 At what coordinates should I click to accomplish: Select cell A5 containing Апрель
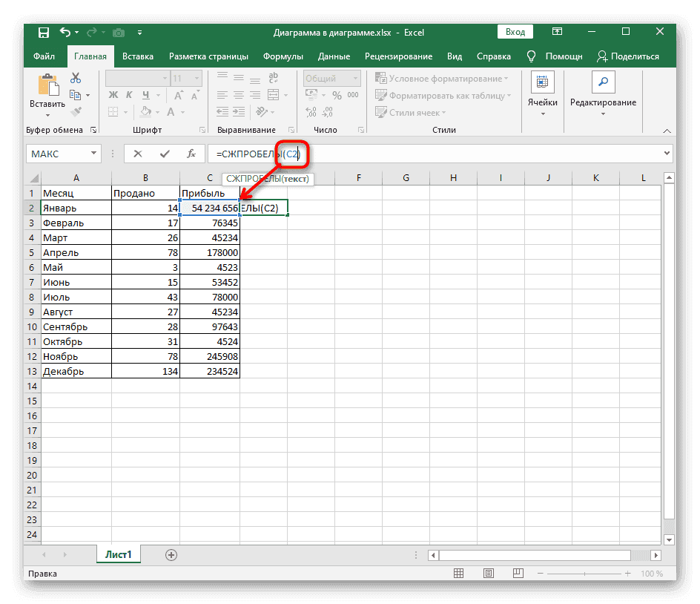76,252
